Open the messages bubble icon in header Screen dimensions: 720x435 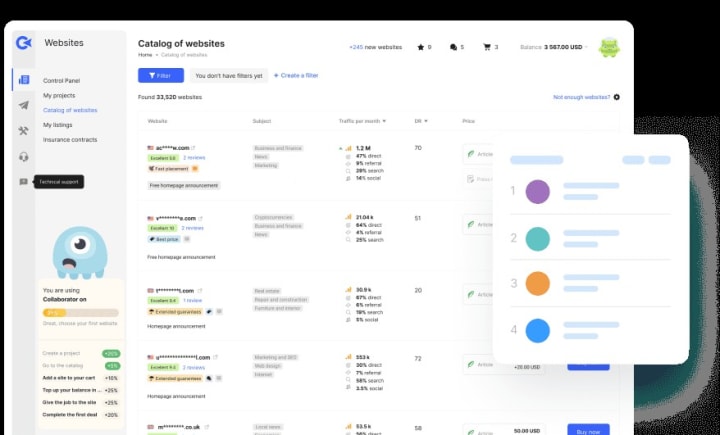click(453, 47)
